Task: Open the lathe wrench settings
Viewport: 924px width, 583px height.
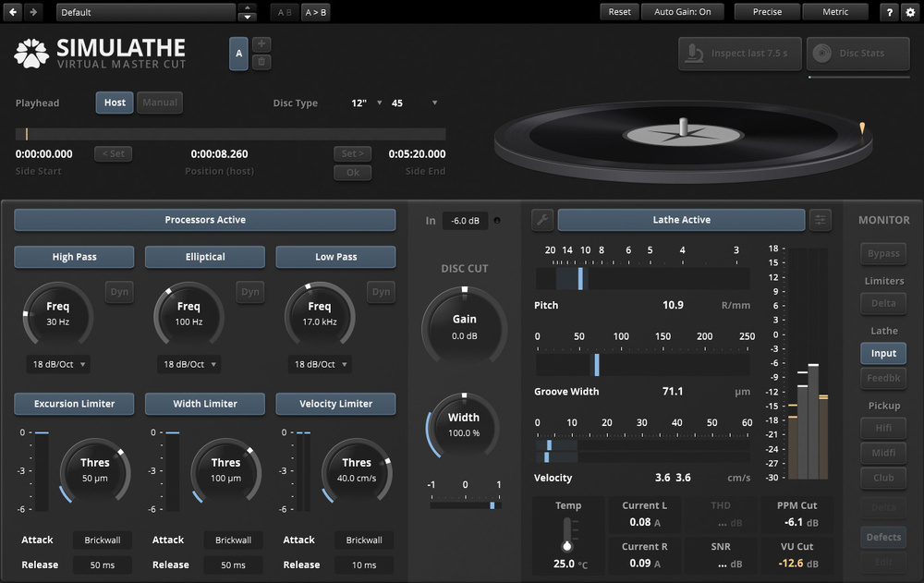Action: (542, 220)
